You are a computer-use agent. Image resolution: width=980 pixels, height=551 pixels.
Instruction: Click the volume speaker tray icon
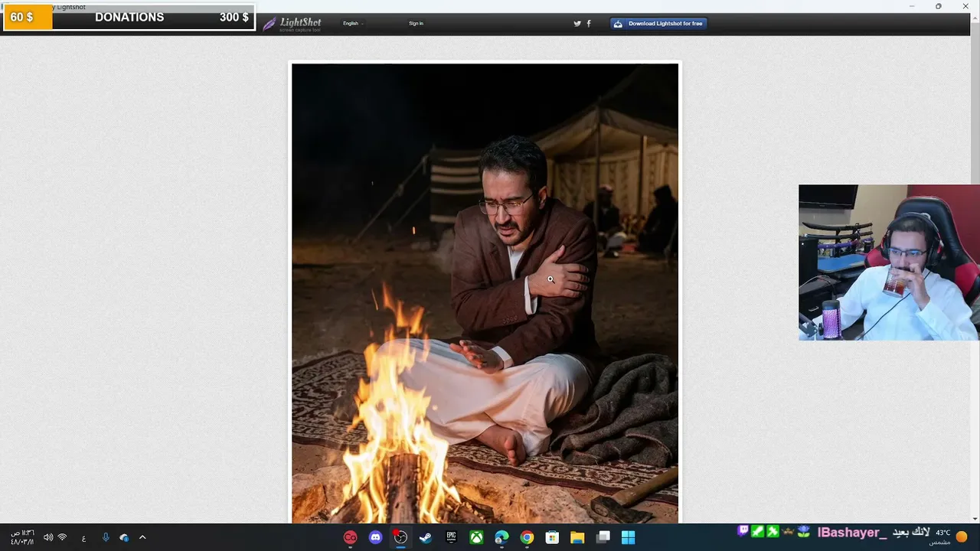[48, 537]
